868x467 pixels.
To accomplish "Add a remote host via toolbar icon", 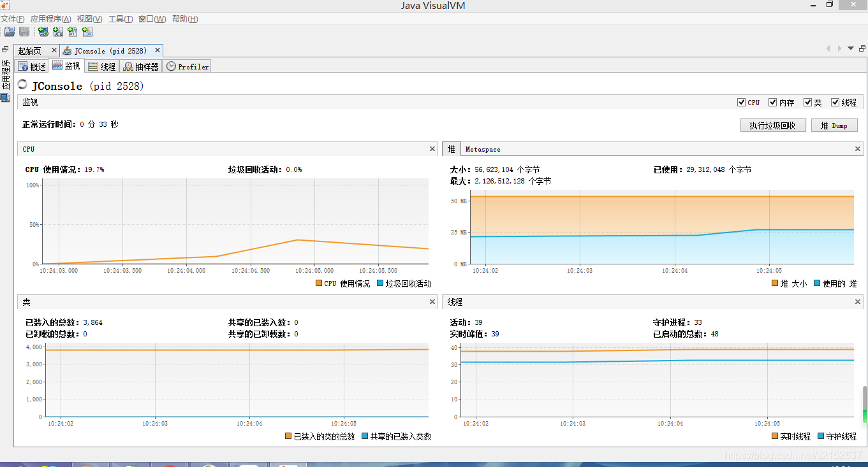I will [43, 32].
